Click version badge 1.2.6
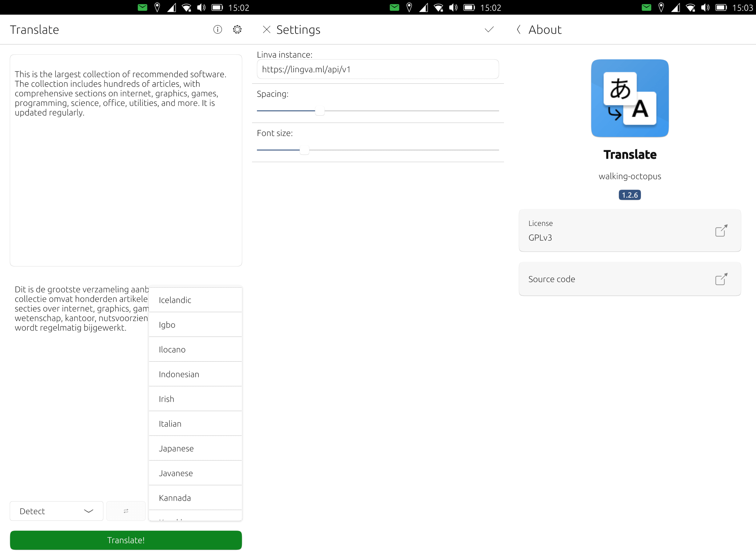 [630, 195]
